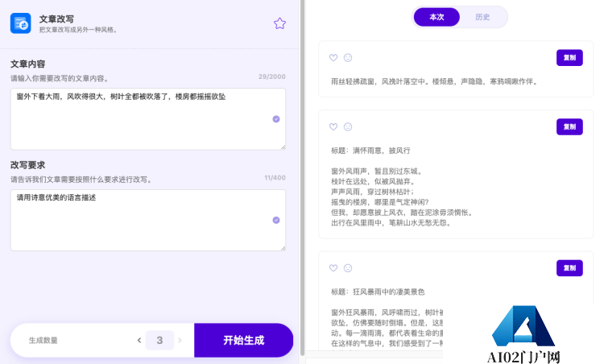Screen dimensions: 604x364
Task: Copy the 狂风暴雨中的凄美景色 result with 复制
Action: point(569,268)
